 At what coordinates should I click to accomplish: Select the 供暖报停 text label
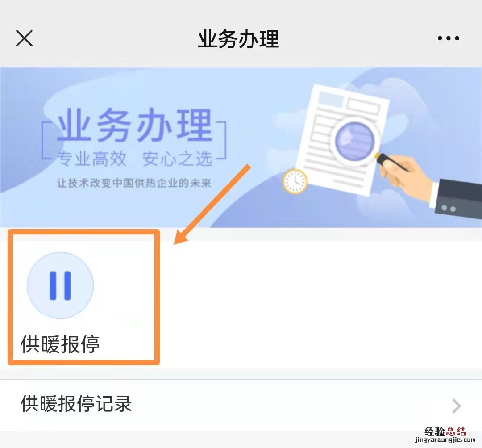tap(60, 344)
